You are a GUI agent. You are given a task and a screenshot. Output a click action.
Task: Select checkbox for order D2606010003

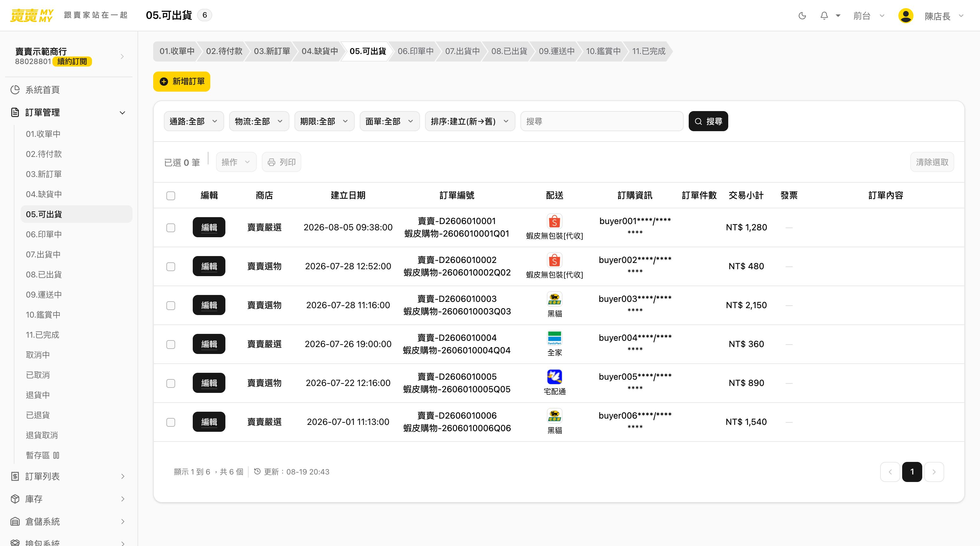171,305
